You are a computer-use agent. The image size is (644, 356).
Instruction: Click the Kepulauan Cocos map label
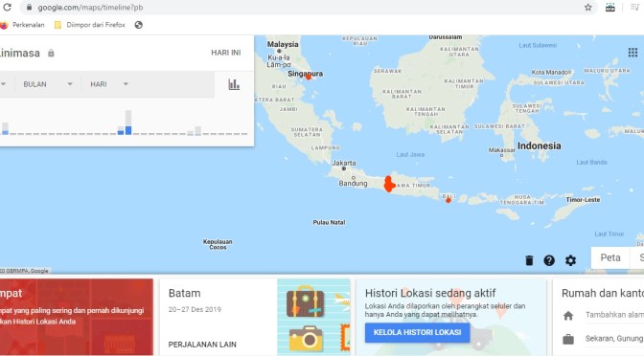point(218,244)
